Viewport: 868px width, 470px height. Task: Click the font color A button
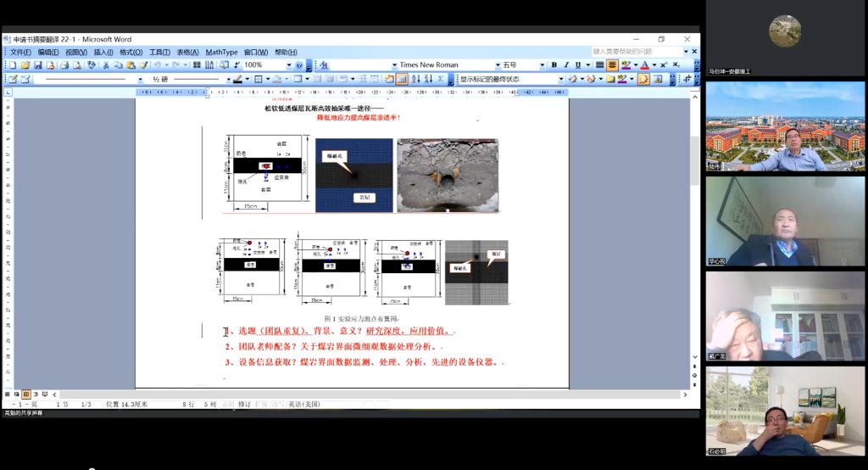point(643,65)
